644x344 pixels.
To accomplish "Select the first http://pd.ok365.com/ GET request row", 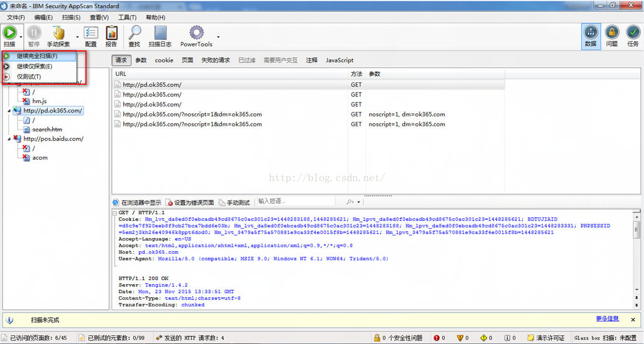I will 308,84.
